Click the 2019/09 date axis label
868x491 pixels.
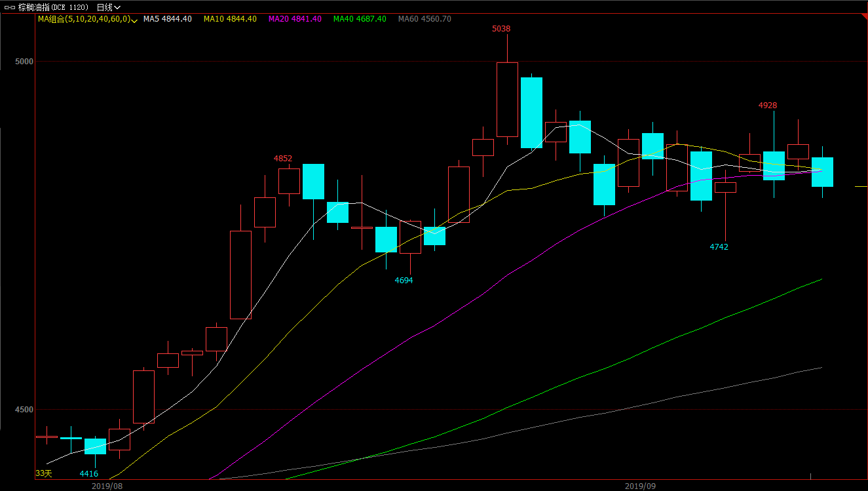[640, 486]
